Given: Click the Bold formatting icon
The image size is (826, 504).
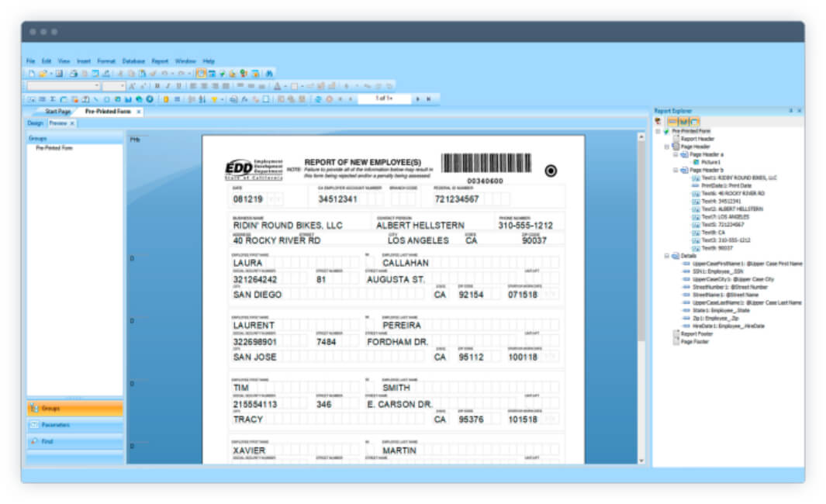Looking at the screenshot, I should pyautogui.click(x=157, y=86).
